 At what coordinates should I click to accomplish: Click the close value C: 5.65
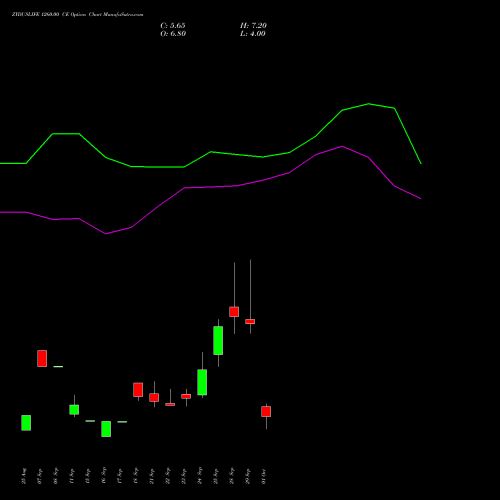(173, 26)
